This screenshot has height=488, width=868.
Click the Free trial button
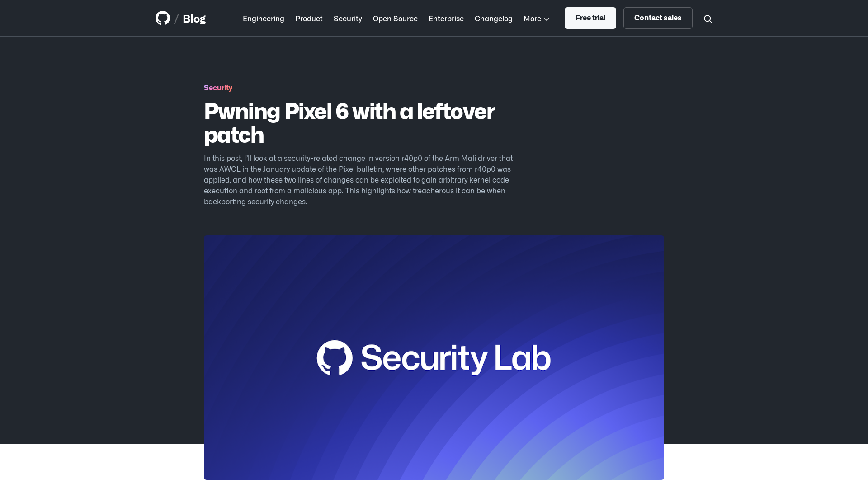(x=590, y=18)
